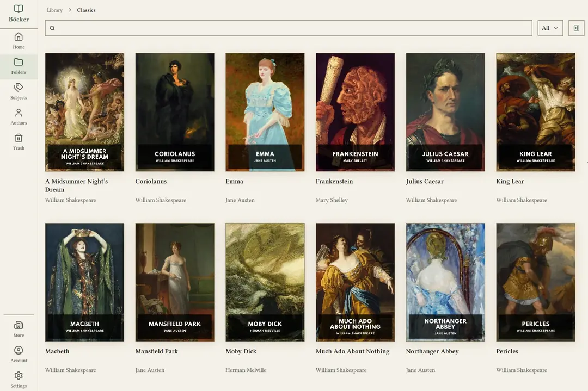Click the "Emma" title below cover
This screenshot has height=391, width=588.
tap(234, 181)
